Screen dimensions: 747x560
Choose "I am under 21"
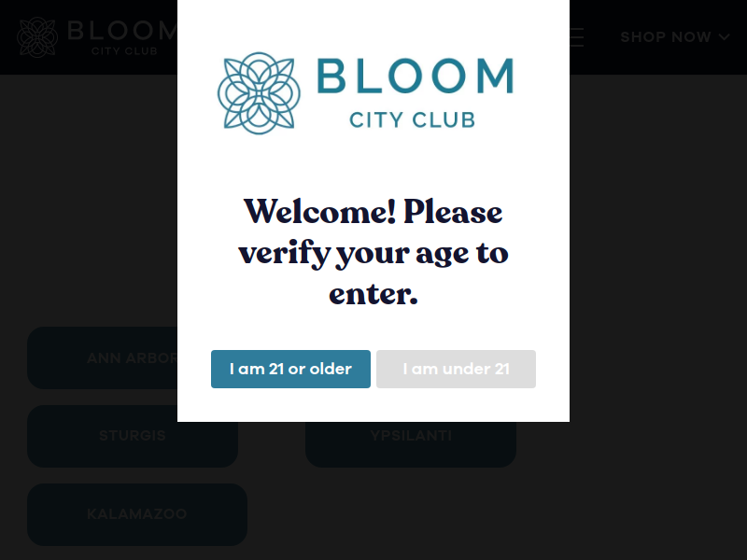pyautogui.click(x=456, y=369)
